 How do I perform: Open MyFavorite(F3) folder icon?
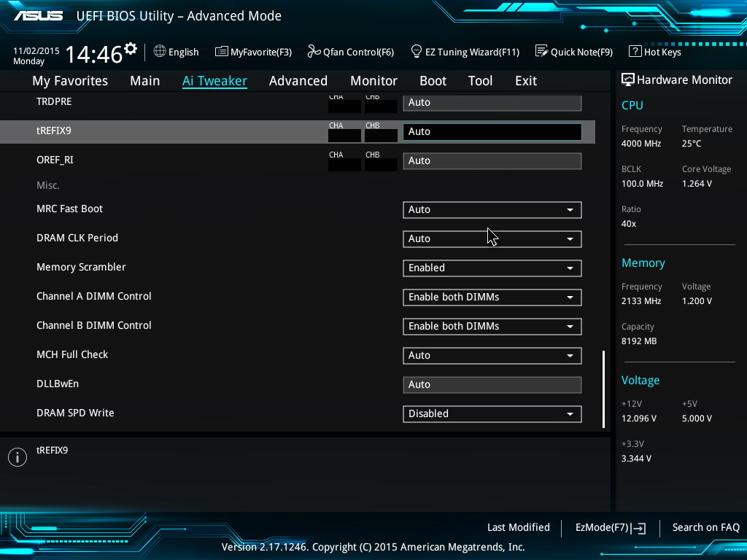[x=221, y=52]
